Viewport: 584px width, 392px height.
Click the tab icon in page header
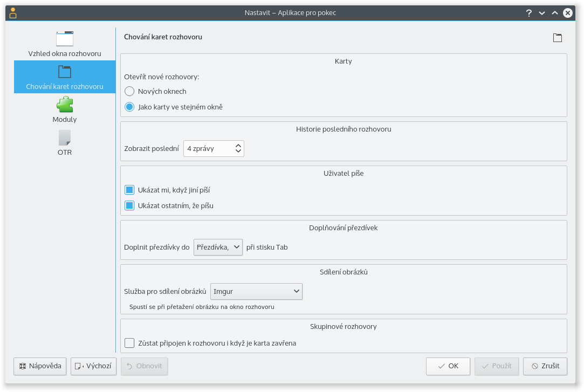pos(557,38)
